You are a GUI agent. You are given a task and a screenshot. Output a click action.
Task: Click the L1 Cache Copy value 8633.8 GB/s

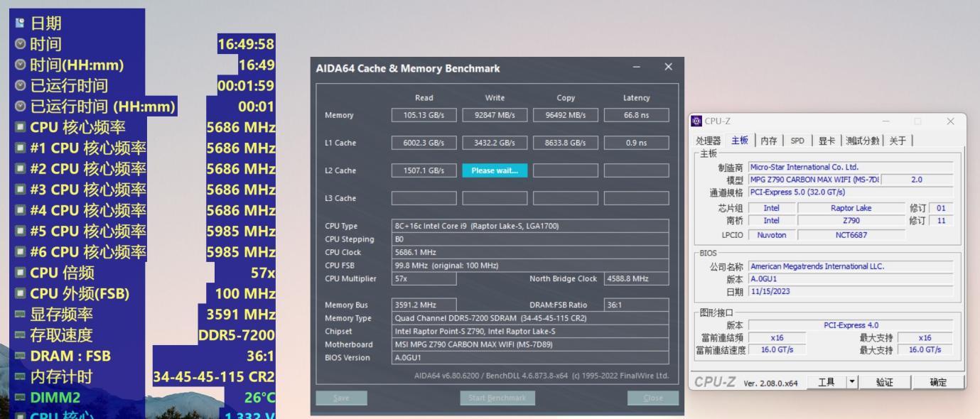tap(566, 143)
